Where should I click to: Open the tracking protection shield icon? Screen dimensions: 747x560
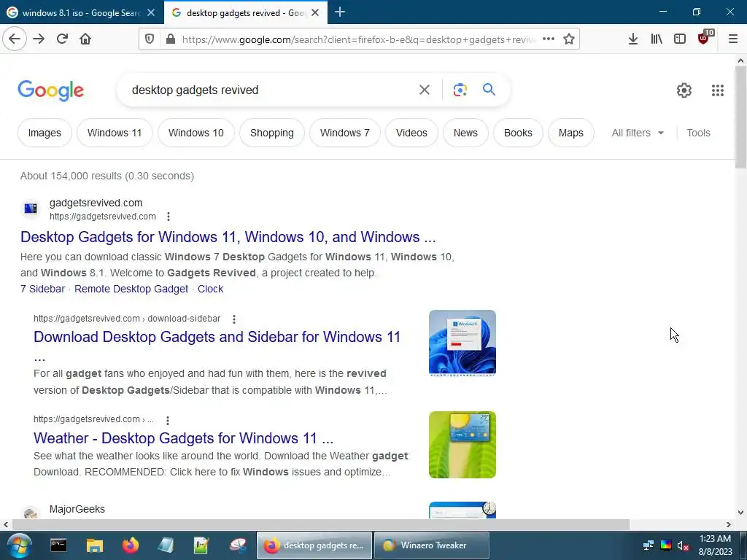pos(150,39)
